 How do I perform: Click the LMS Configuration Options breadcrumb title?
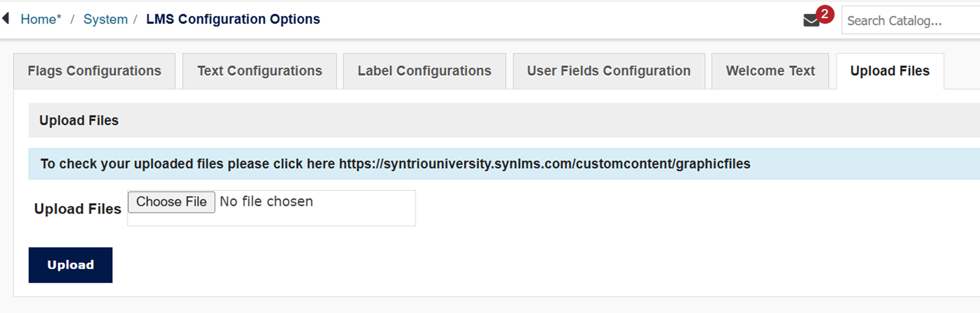click(x=233, y=19)
